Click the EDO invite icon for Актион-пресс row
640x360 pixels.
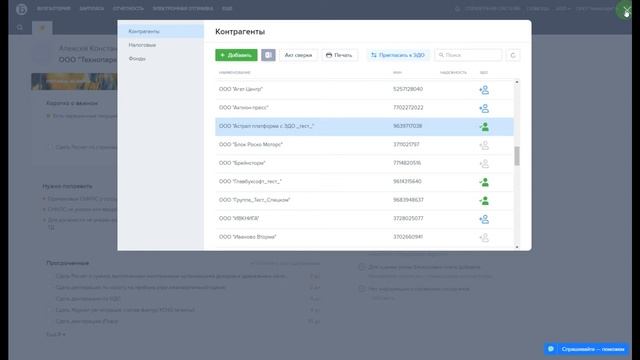pos(484,108)
